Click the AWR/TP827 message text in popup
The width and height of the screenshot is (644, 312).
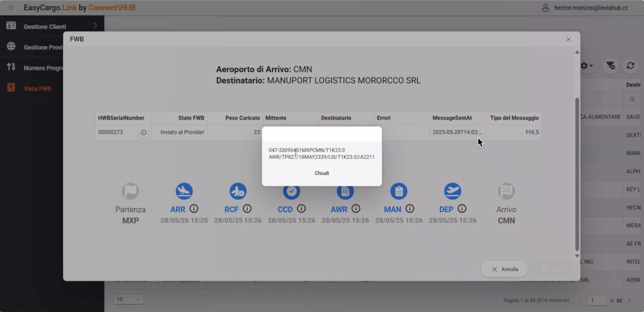point(322,157)
